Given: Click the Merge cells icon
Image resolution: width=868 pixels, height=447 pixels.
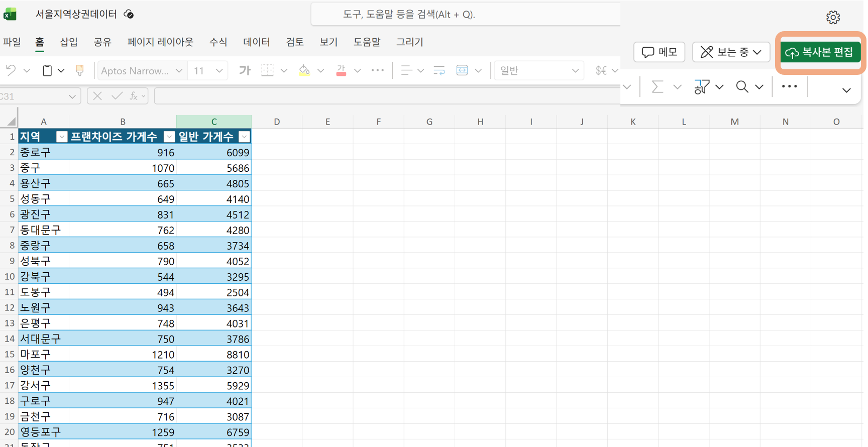Looking at the screenshot, I should click(462, 71).
